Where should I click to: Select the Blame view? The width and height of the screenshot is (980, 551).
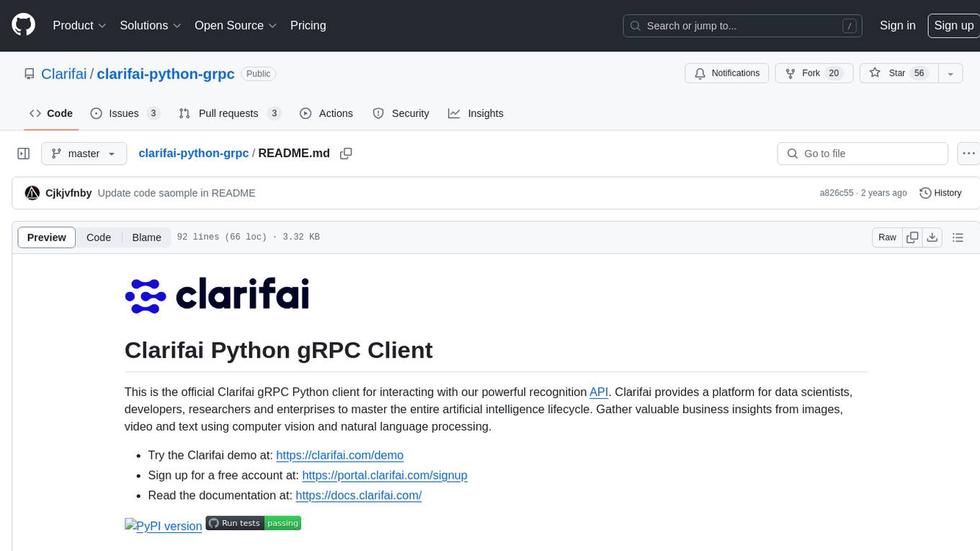[x=146, y=237]
